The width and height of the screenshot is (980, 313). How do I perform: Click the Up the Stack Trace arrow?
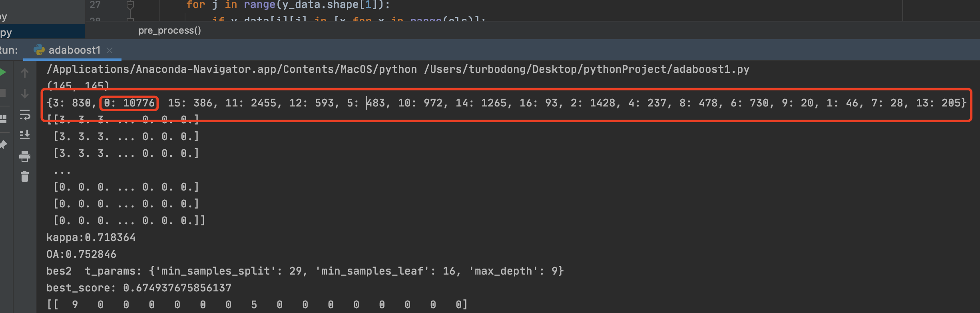coord(25,73)
